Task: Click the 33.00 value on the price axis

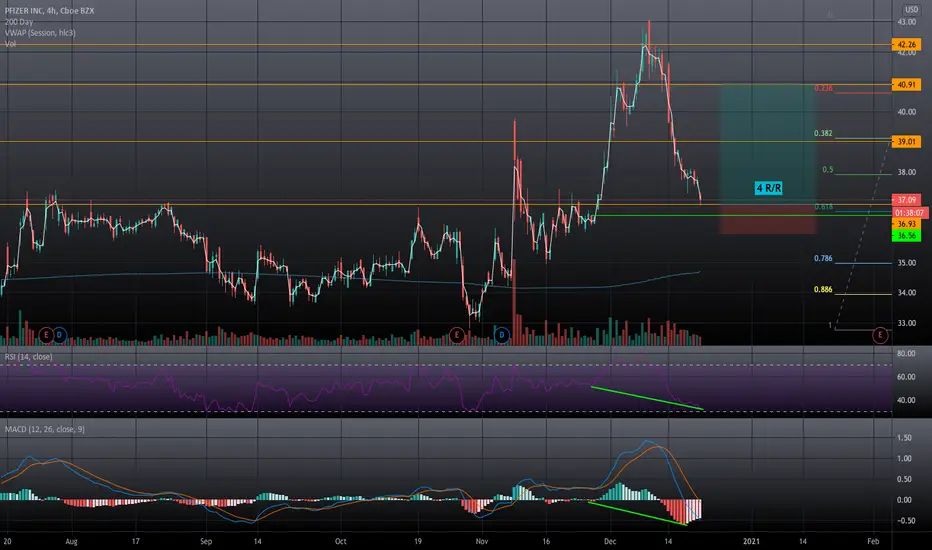Action: click(906, 323)
